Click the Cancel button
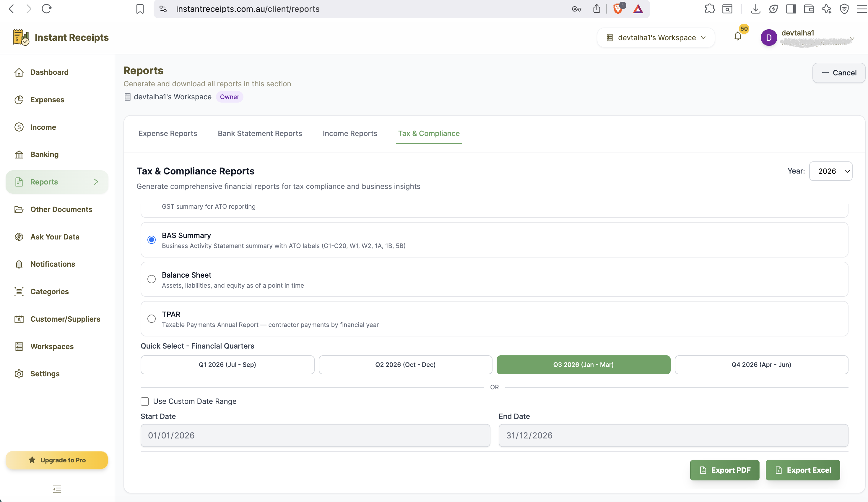 (839, 73)
